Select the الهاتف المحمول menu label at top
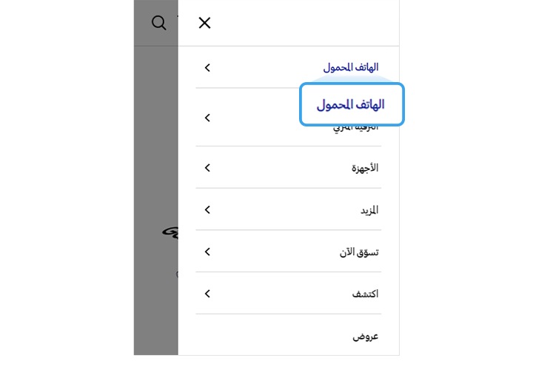533x392 pixels. point(351,67)
